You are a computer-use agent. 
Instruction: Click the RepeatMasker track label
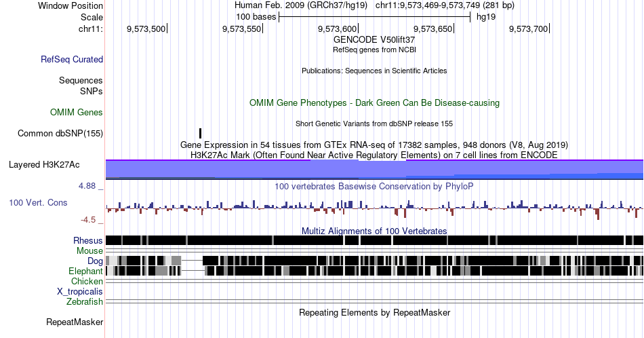75,322
